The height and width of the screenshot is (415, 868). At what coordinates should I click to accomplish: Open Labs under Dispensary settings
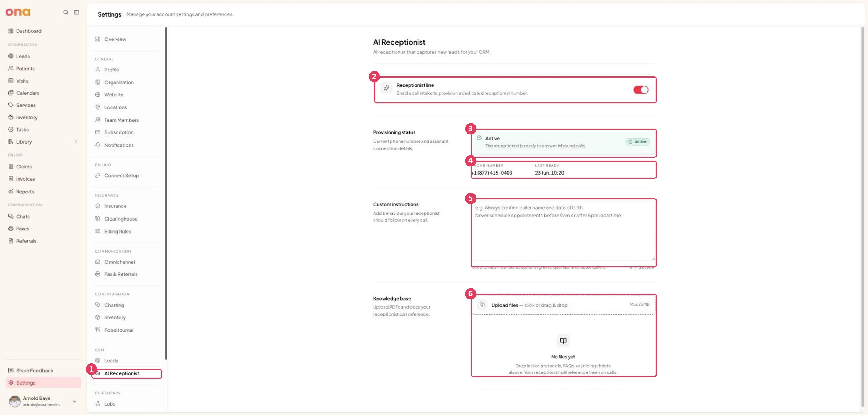pos(110,404)
